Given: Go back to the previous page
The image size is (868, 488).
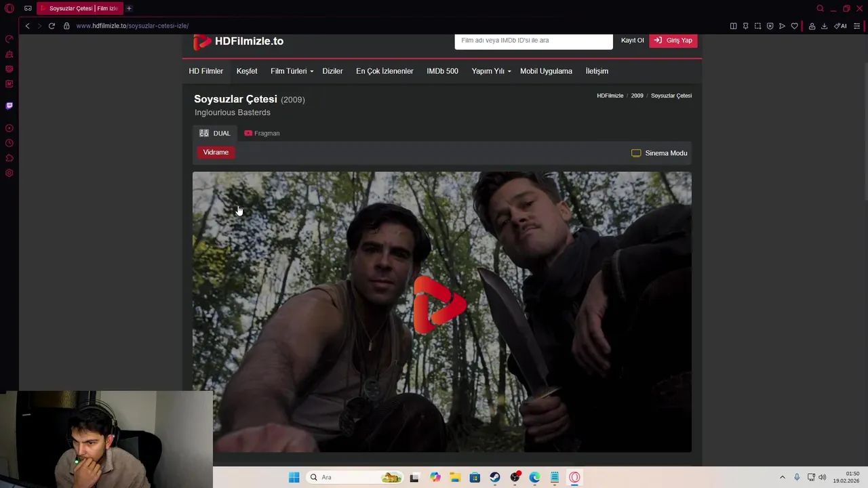Looking at the screenshot, I should pos(27,26).
